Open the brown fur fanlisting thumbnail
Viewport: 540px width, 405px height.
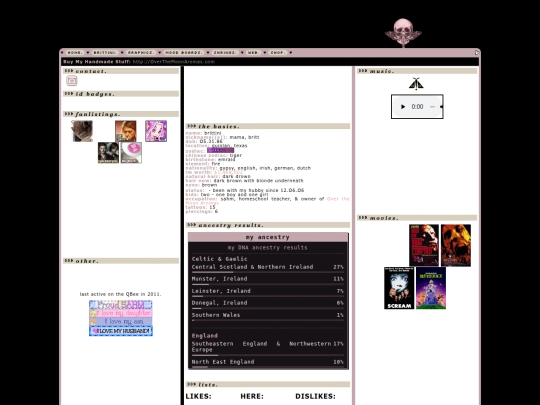tap(82, 131)
